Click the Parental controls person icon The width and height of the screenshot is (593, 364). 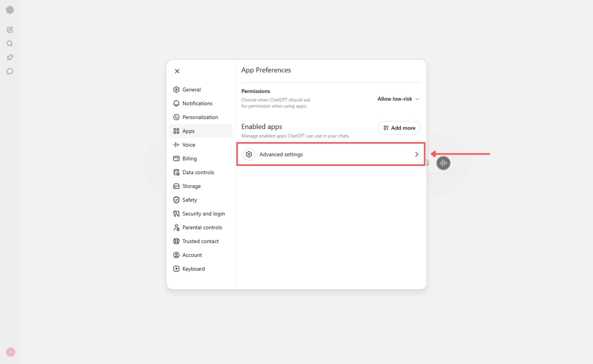(x=176, y=227)
